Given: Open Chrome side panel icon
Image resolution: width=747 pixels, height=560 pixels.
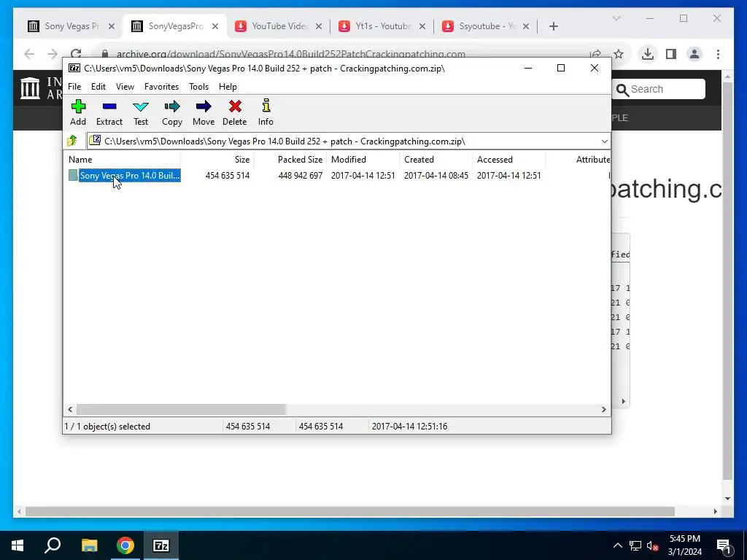Looking at the screenshot, I should [671, 54].
